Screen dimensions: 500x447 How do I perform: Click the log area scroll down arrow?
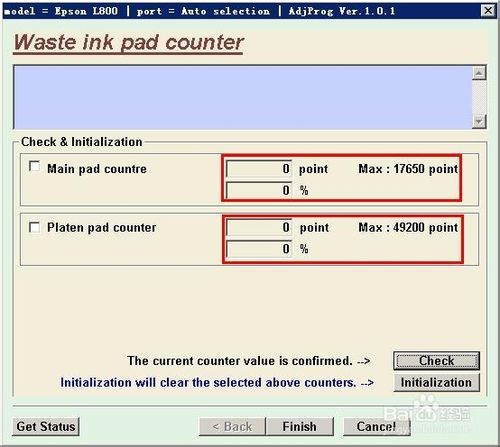point(479,122)
